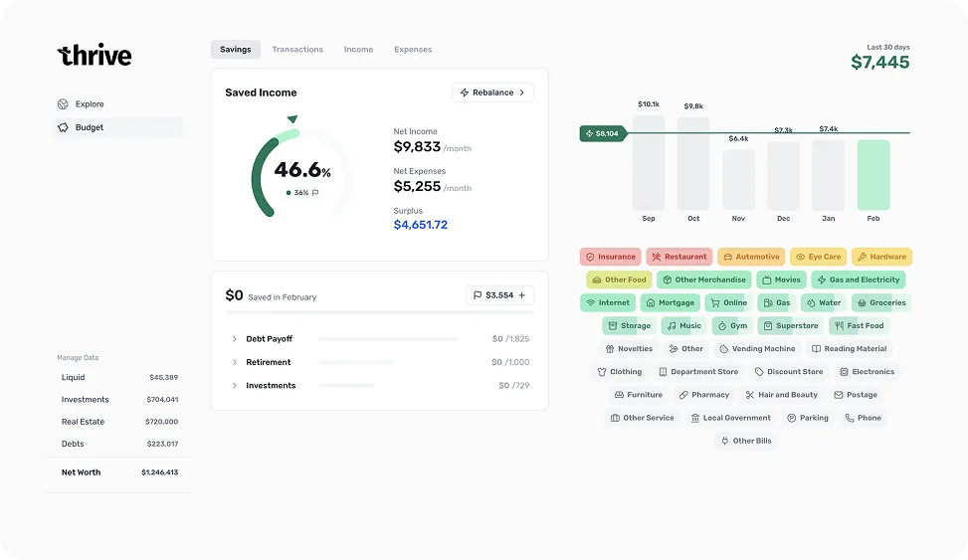Select the Gym category tag
The height and width of the screenshot is (560, 968).
click(733, 326)
